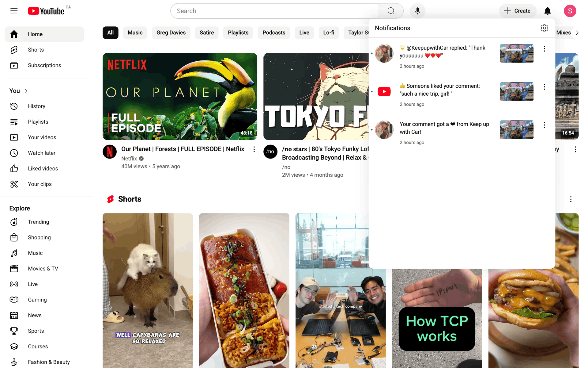Open Sports in Explore
The width and height of the screenshot is (588, 368).
(44, 331)
